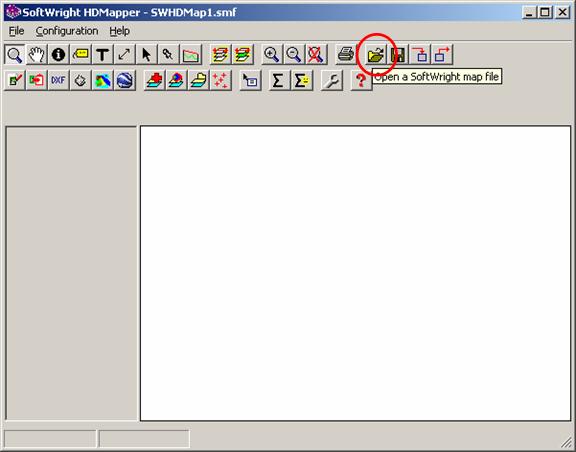This screenshot has width=576, height=452.
Task: Click the wrench settings icon
Action: coord(332,80)
